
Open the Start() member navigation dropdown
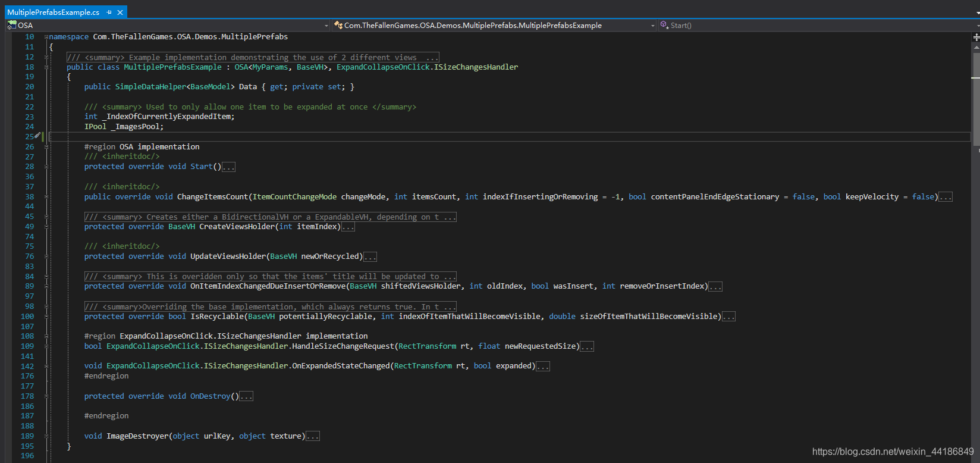pyautogui.click(x=818, y=26)
